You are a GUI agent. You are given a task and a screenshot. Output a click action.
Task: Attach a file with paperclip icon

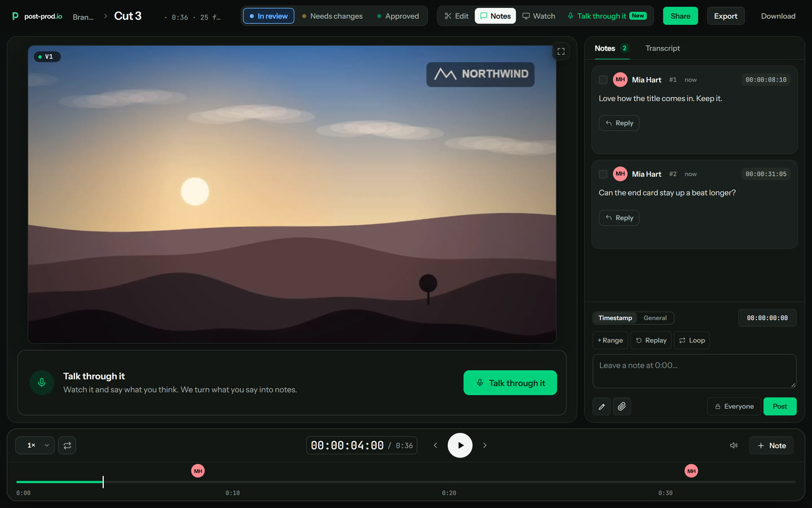tap(622, 406)
